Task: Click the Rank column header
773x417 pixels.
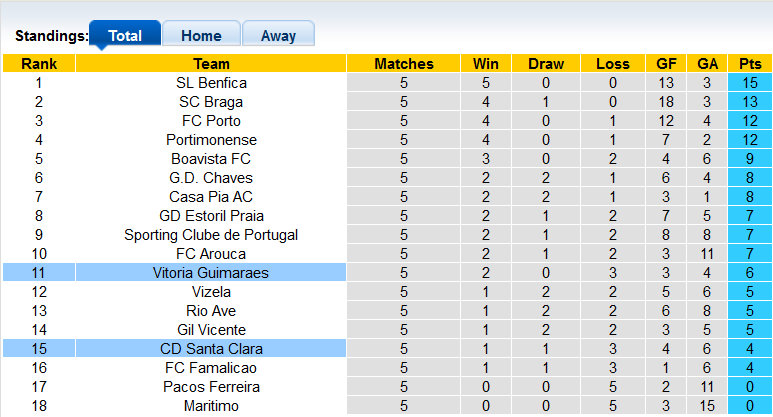Action: pyautogui.click(x=38, y=64)
